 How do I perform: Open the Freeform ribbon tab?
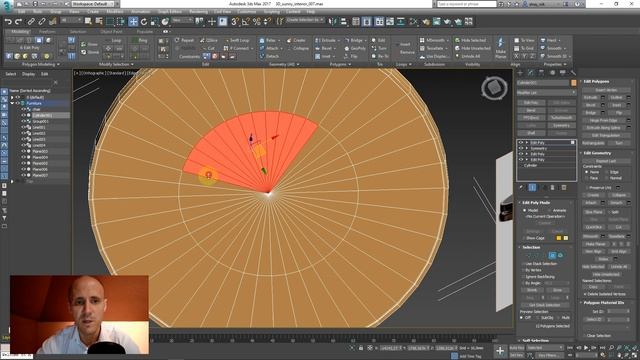click(47, 31)
